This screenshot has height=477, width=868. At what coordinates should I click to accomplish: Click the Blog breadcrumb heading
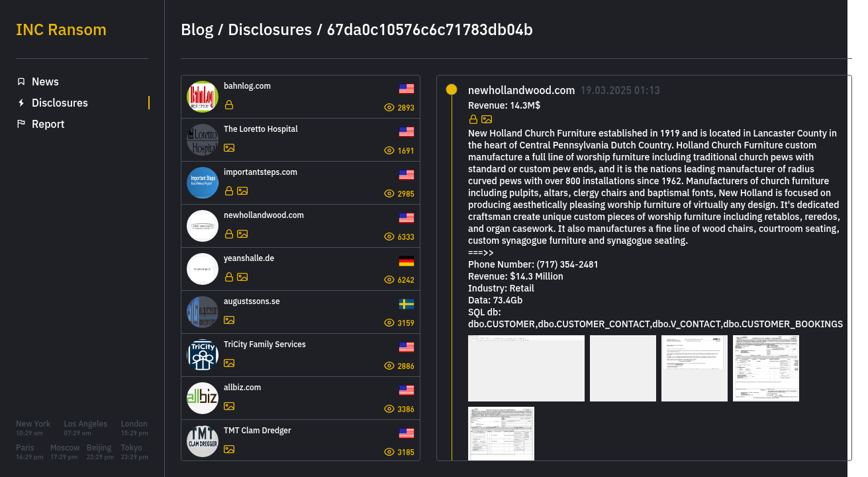coord(197,30)
